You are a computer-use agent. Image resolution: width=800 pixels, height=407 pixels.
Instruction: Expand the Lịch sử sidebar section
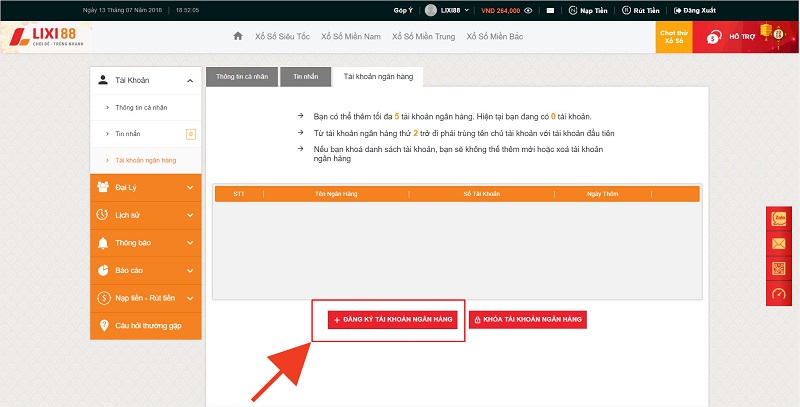click(x=145, y=215)
